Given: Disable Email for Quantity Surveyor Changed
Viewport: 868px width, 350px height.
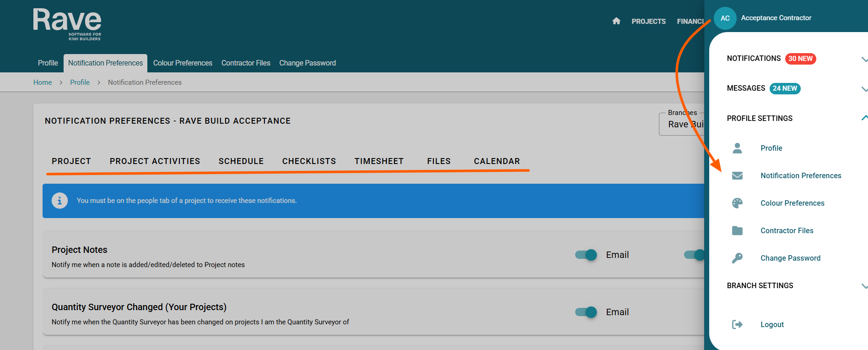Looking at the screenshot, I should [x=586, y=312].
